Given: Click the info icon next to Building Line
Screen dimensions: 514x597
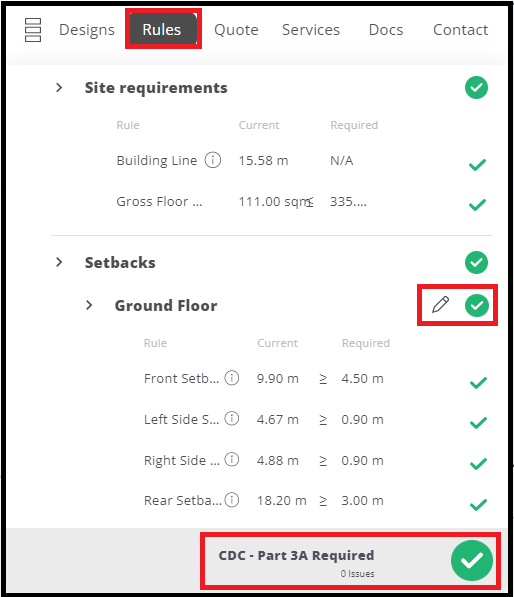Looking at the screenshot, I should click(x=213, y=160).
